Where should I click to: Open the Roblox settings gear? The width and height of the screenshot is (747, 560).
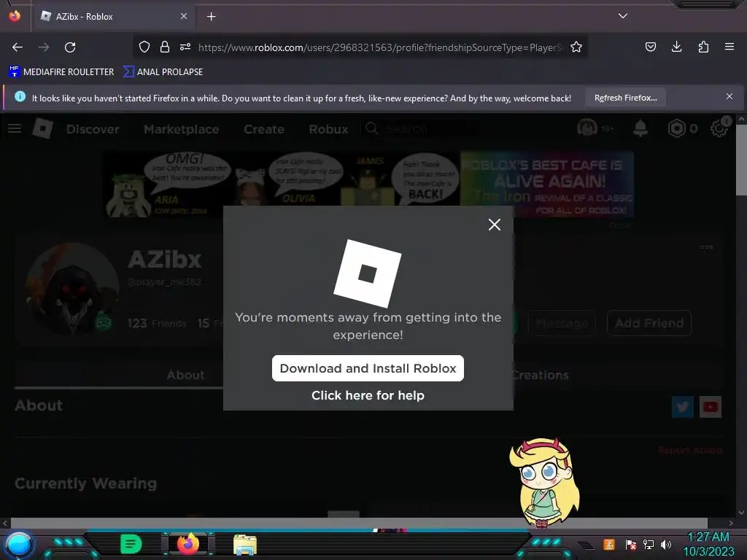pyautogui.click(x=719, y=128)
